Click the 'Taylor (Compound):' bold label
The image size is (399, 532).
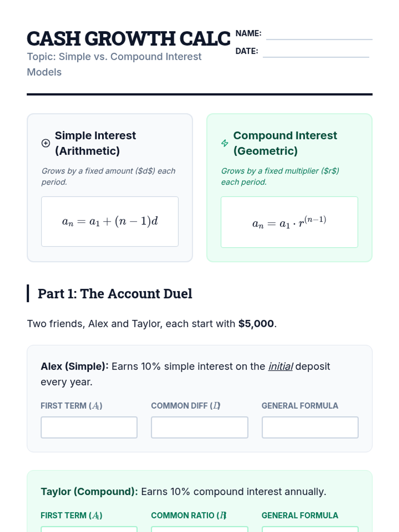click(89, 491)
